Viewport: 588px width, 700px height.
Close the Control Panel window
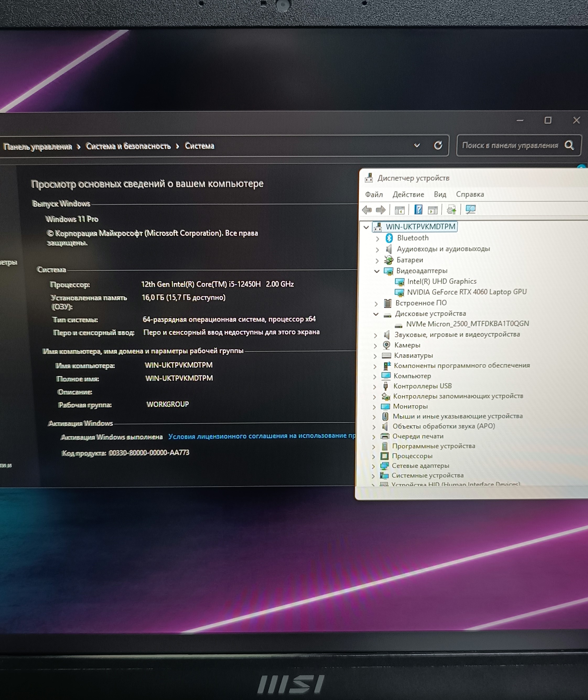(x=576, y=120)
